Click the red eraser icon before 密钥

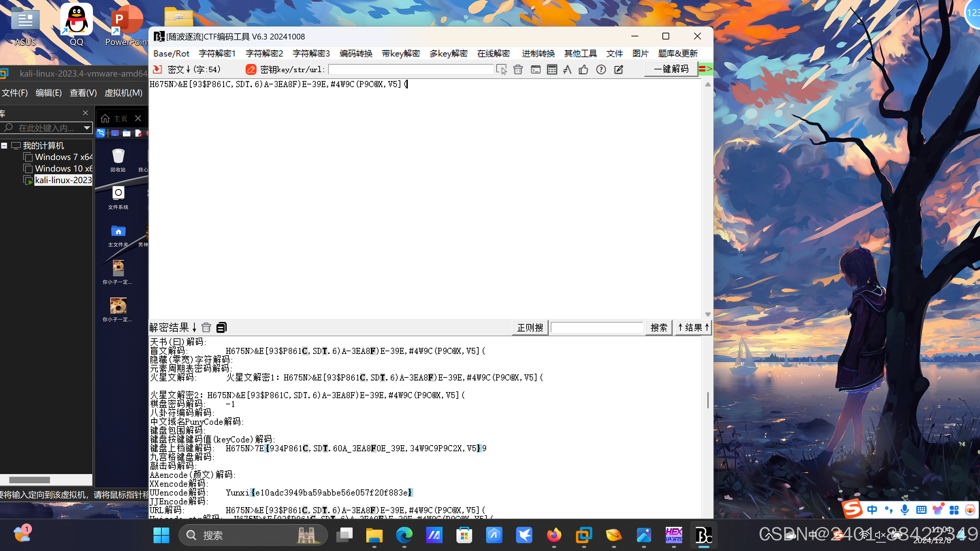click(251, 69)
